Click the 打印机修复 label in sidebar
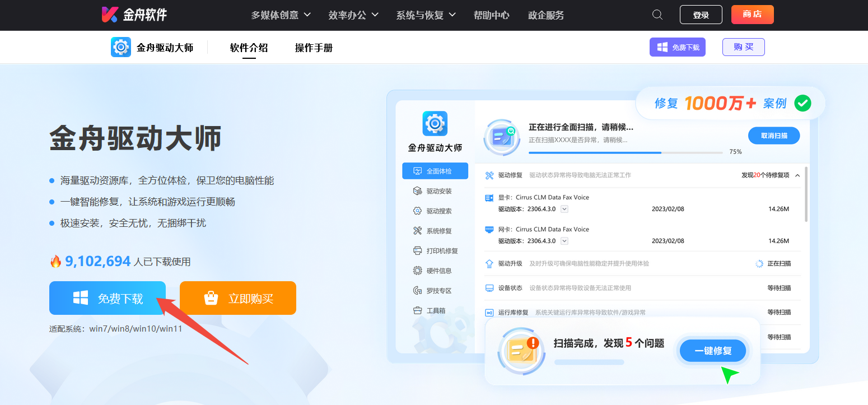 click(442, 250)
